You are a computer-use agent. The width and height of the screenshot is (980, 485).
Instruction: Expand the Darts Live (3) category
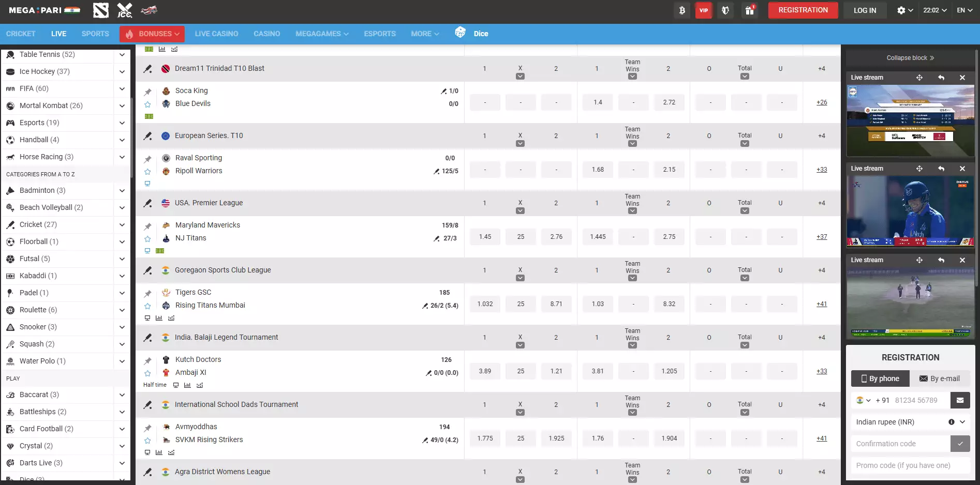coord(122,463)
